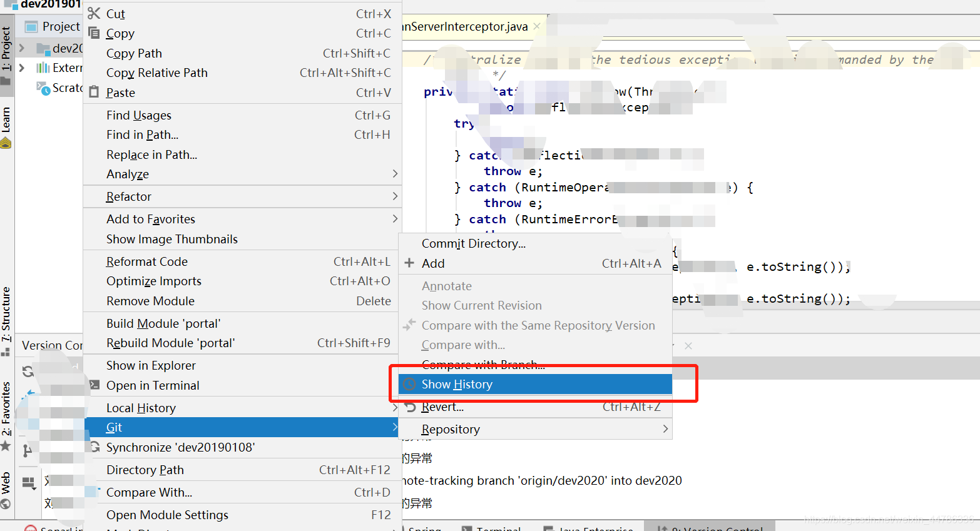Open the Git submenu
This screenshot has height=531, width=980.
(x=242, y=427)
